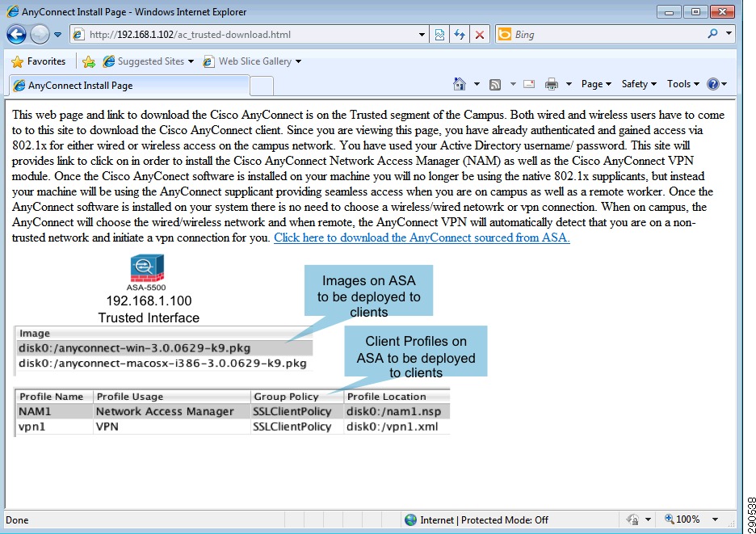The width and height of the screenshot is (756, 534).
Task: Click Network Access Manager usage cell
Action: pos(172,411)
